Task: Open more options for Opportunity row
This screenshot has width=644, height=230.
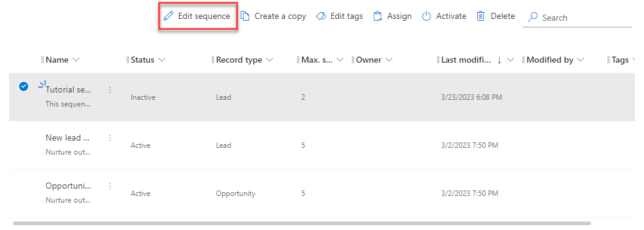Action: pyautogui.click(x=110, y=186)
